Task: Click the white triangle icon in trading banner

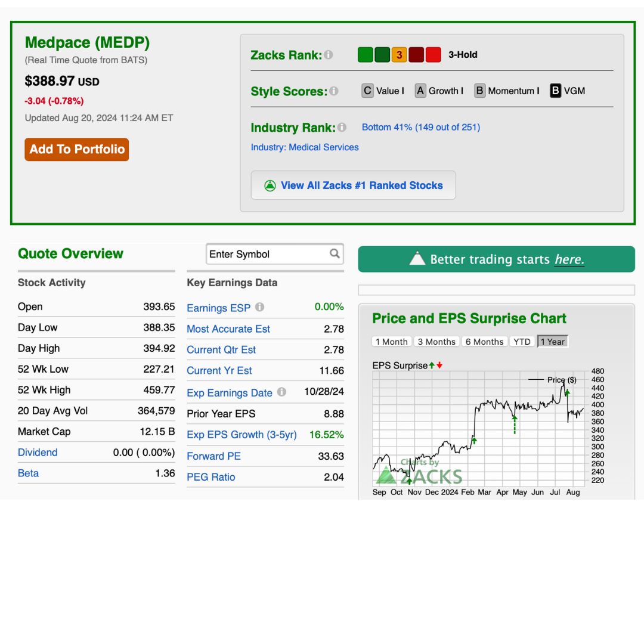Action: 417,258
